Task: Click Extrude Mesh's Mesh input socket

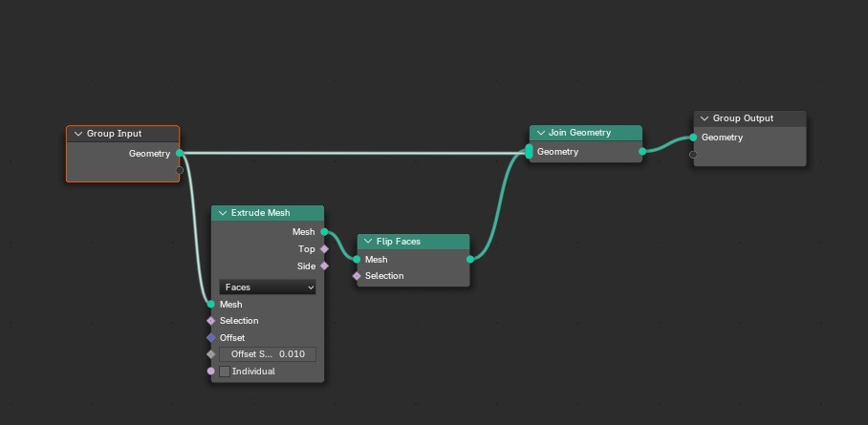Action: pyautogui.click(x=211, y=305)
